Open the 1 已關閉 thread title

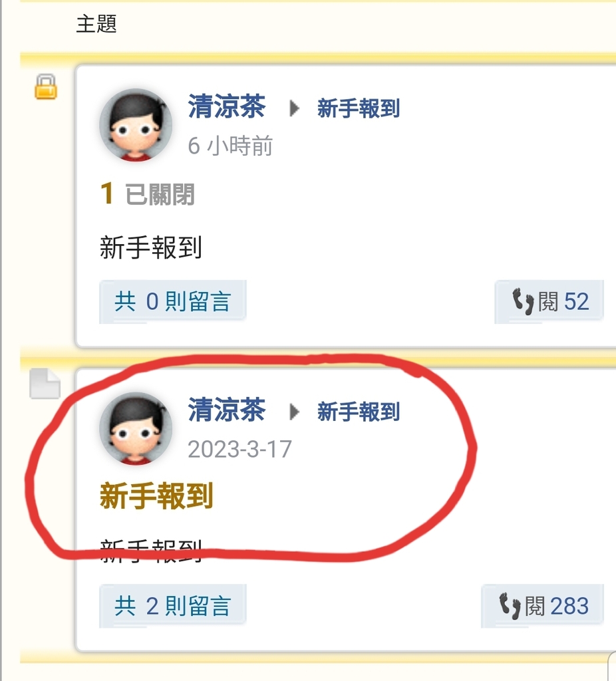pyautogui.click(x=147, y=194)
